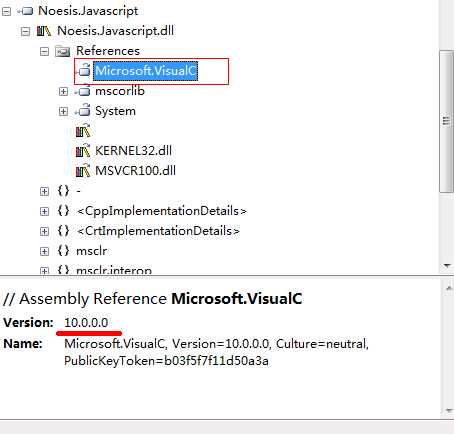
Task: Click the References folder icon
Action: pyautogui.click(x=63, y=51)
